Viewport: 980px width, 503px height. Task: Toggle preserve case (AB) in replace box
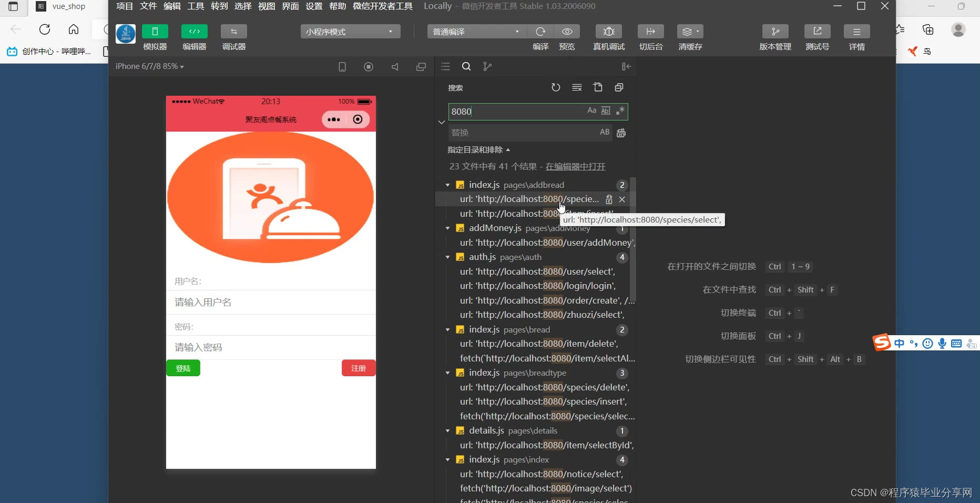point(605,132)
